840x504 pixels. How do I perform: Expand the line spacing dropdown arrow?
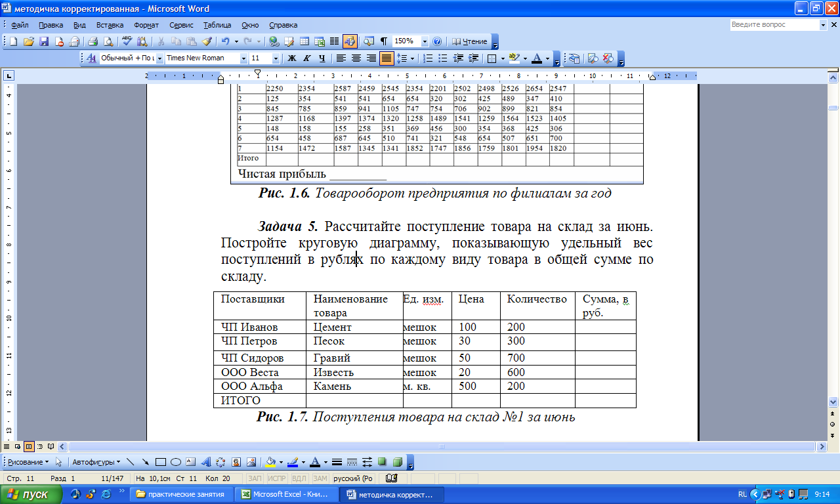[412, 58]
